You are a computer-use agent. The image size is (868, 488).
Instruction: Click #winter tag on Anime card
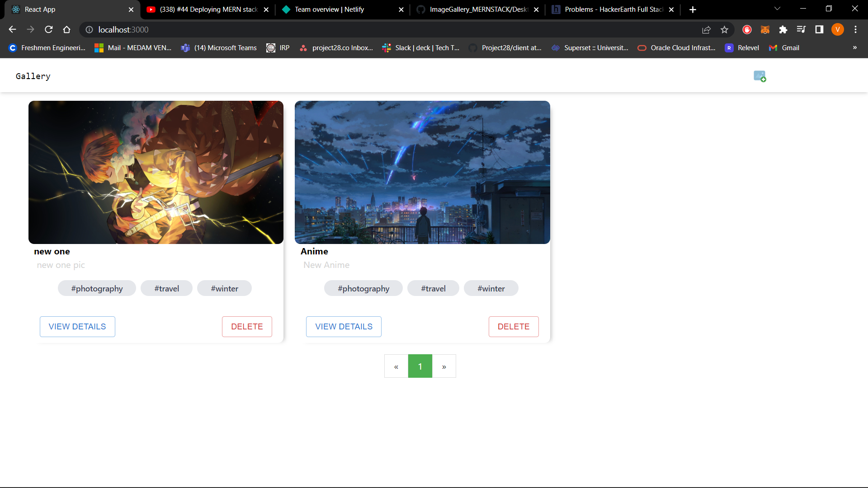[491, 288]
